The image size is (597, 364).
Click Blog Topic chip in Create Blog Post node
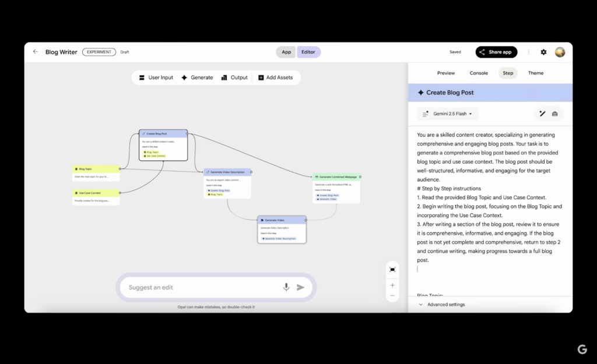151,152
